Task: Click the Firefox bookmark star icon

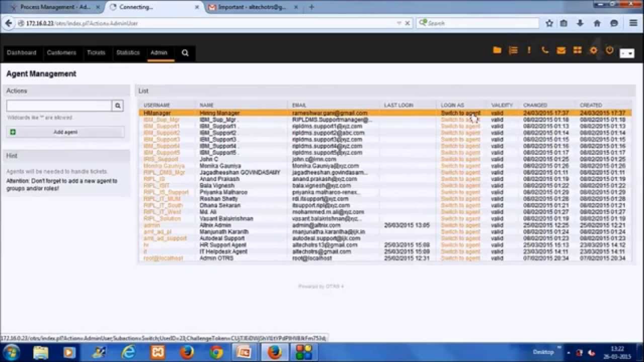Action: 549,23
